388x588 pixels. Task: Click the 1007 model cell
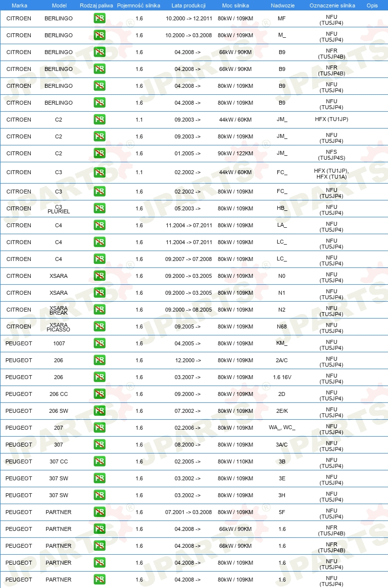(59, 343)
